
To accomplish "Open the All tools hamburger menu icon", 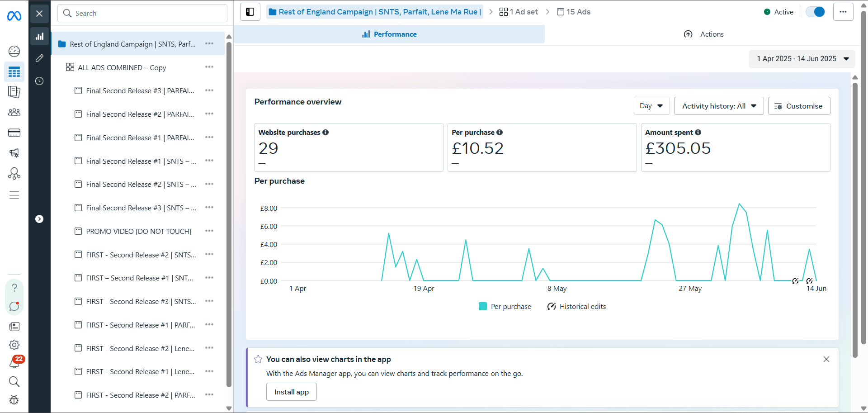I will coord(14,195).
